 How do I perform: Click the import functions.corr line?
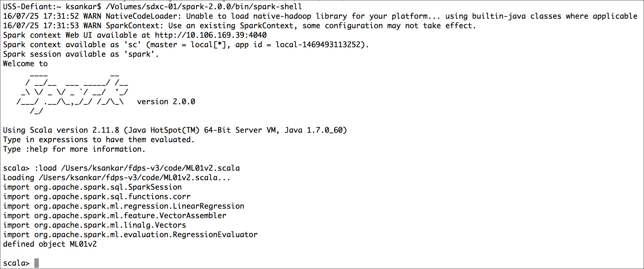pos(97,197)
